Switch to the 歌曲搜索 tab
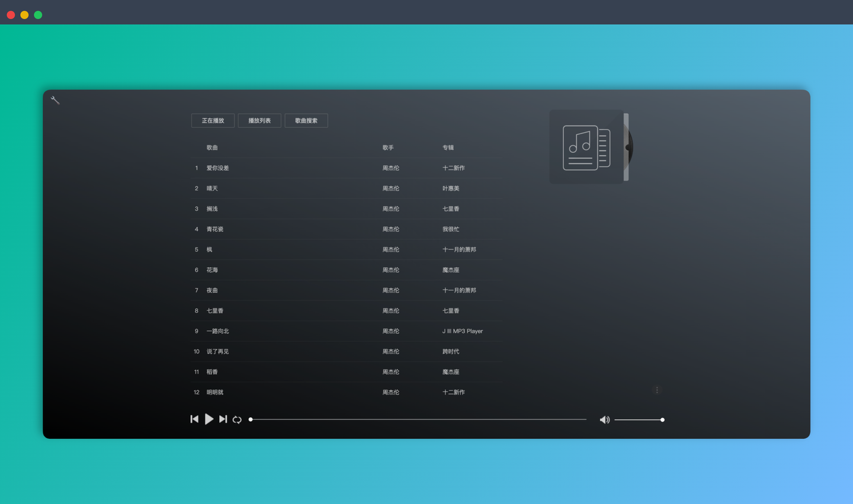The image size is (853, 504). tap(306, 121)
